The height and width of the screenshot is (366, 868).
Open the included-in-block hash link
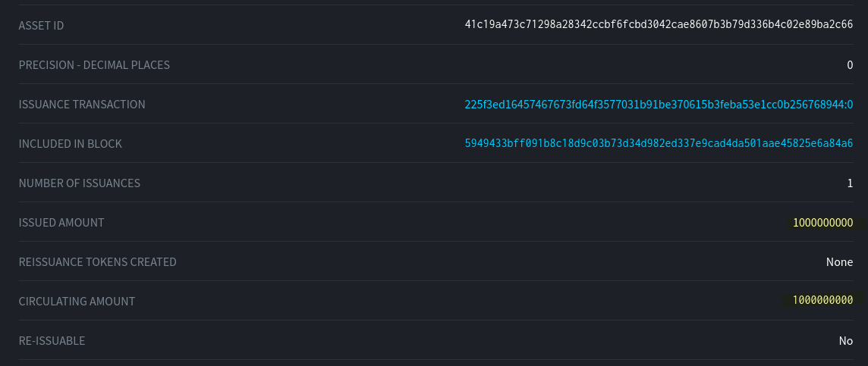point(659,144)
